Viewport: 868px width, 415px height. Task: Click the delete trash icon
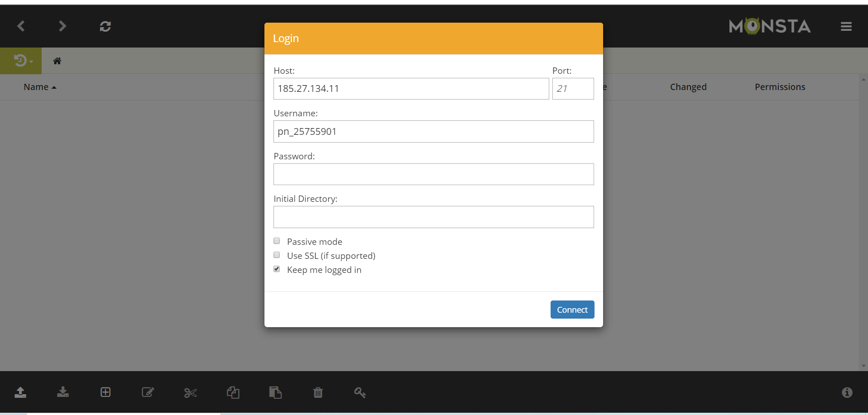(318, 392)
